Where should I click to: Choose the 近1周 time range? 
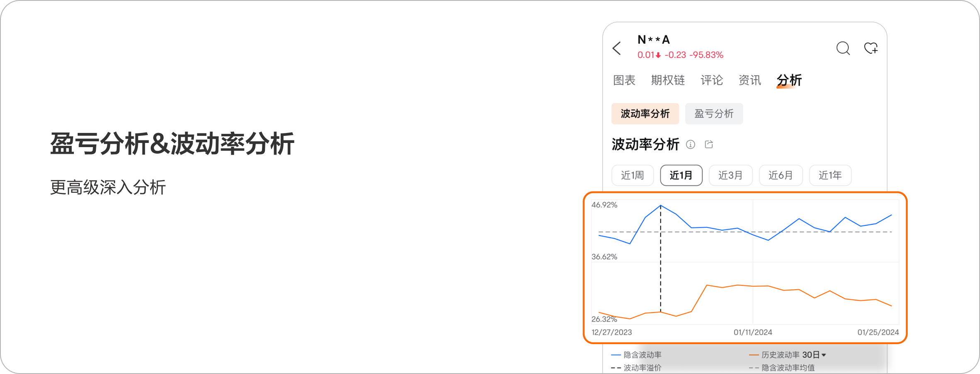pos(632,175)
